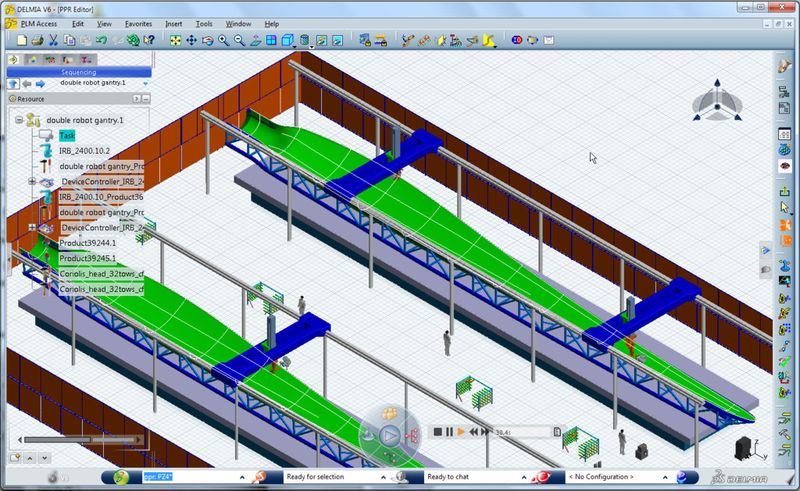Minimize the Resource panel

point(146,99)
